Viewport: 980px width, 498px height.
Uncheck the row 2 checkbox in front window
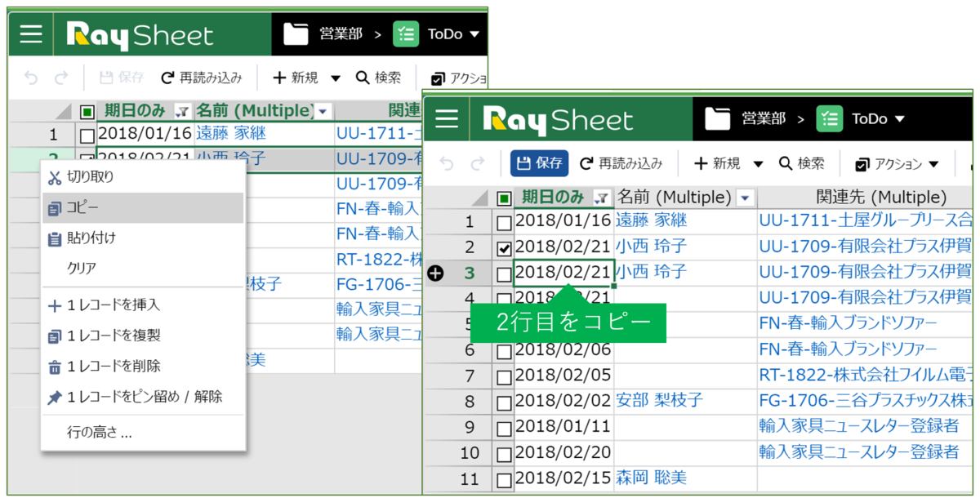point(504,248)
